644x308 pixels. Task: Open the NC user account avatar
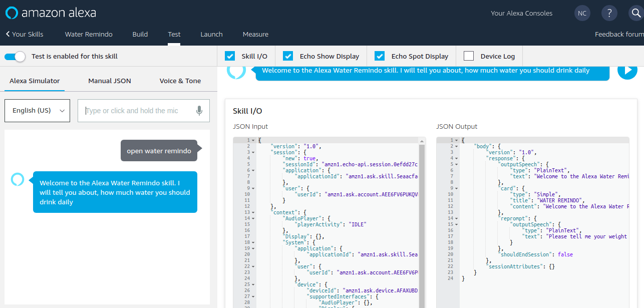(582, 14)
